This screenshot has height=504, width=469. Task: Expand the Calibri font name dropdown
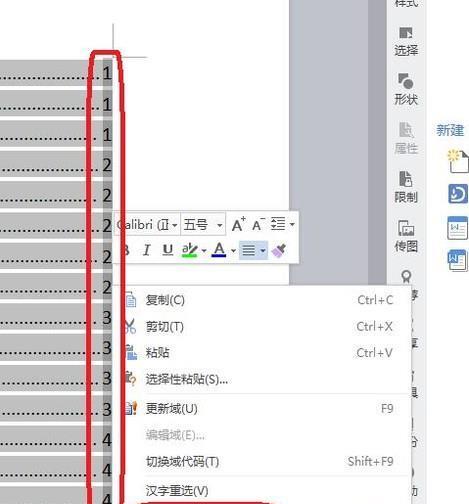(174, 225)
